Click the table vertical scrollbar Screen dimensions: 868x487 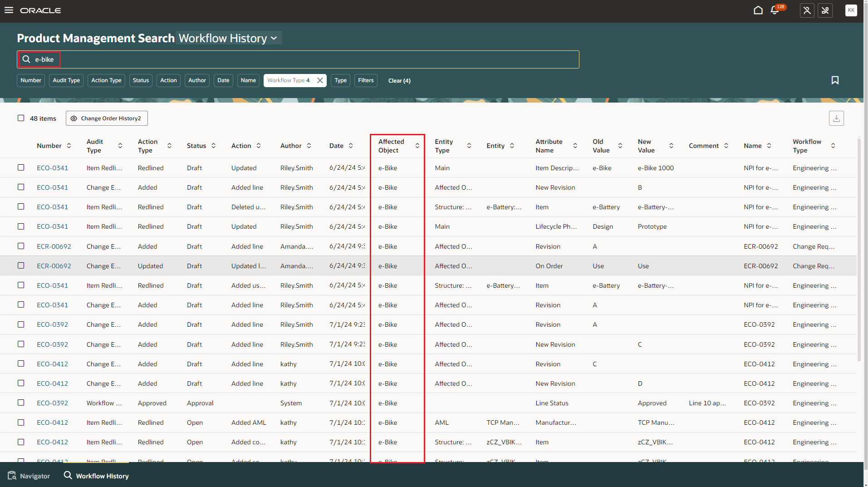859,250
